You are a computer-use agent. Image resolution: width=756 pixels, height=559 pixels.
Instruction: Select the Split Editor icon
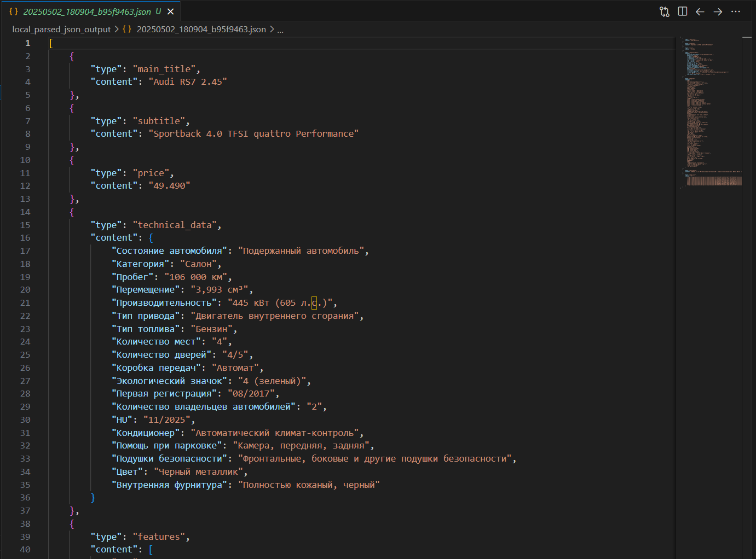pyautogui.click(x=682, y=11)
